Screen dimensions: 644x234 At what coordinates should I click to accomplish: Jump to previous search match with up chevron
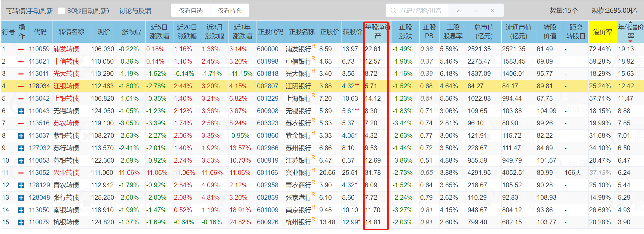(459, 10)
